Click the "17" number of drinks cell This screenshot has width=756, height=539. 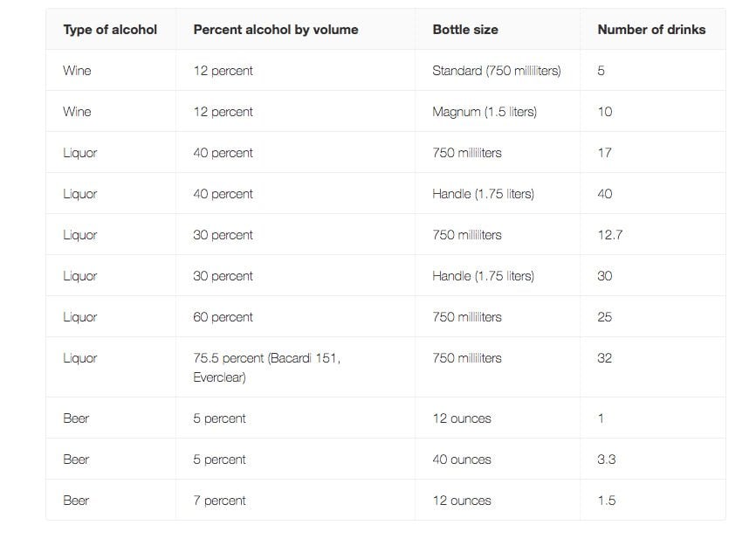coord(604,153)
